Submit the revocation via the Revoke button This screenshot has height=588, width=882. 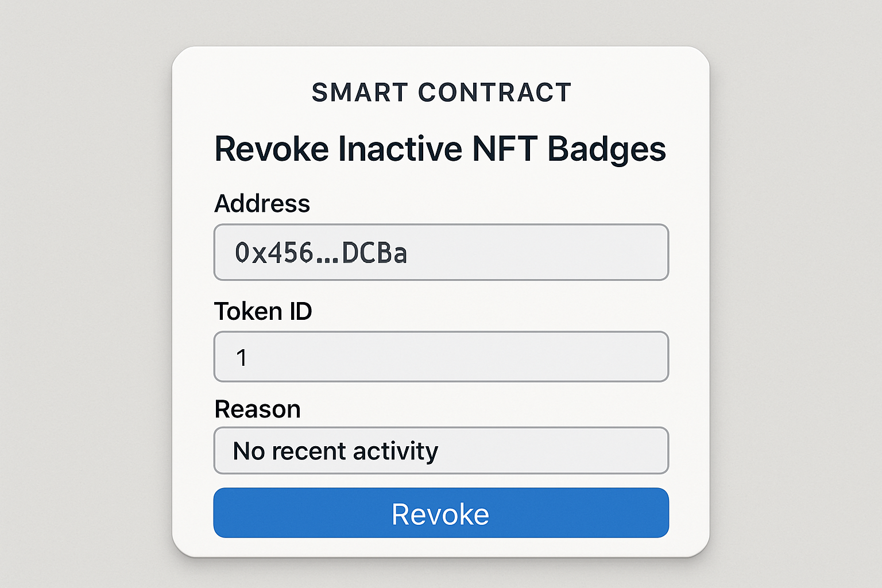click(441, 513)
